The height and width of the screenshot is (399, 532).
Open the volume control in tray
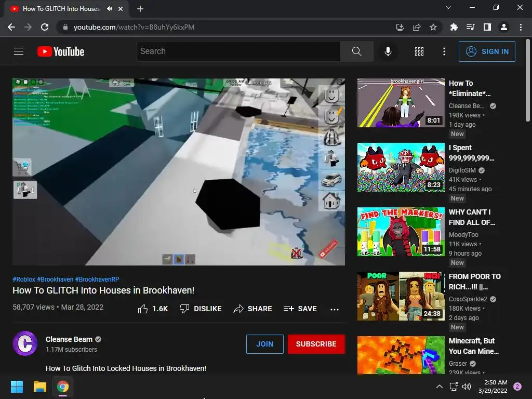tap(467, 387)
